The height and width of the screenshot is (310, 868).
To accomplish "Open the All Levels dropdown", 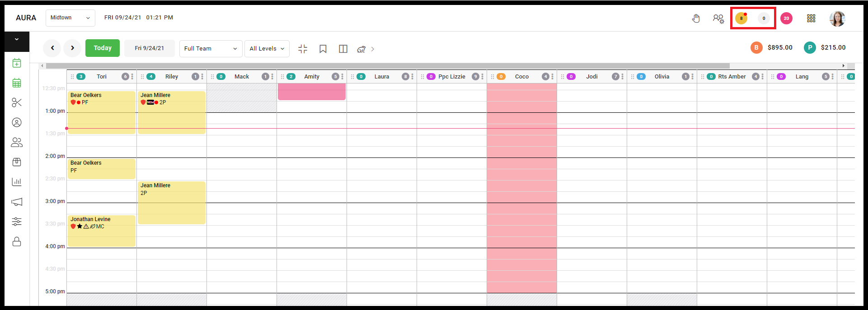I will 267,48.
